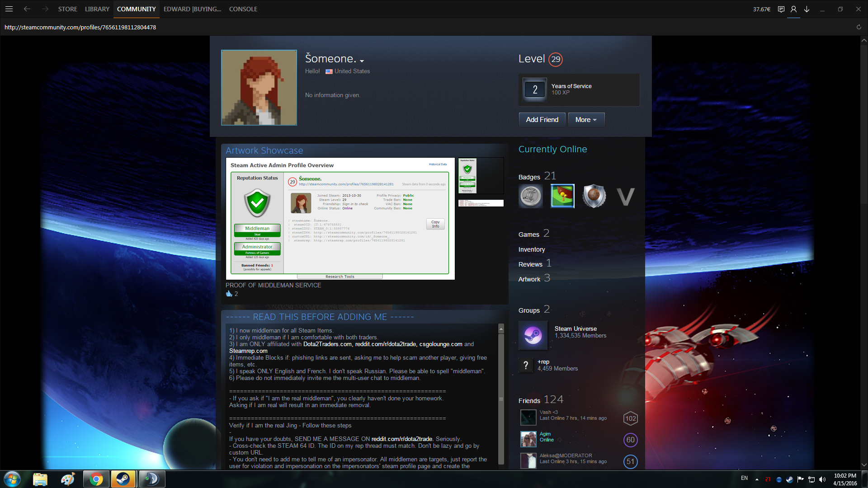Screen dimensions: 868x488
Task: Show hidden system tray icons
Action: 757,479
